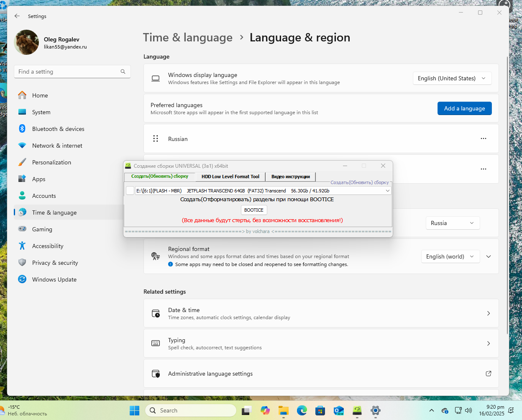Go to Accessibility settings

48,246
